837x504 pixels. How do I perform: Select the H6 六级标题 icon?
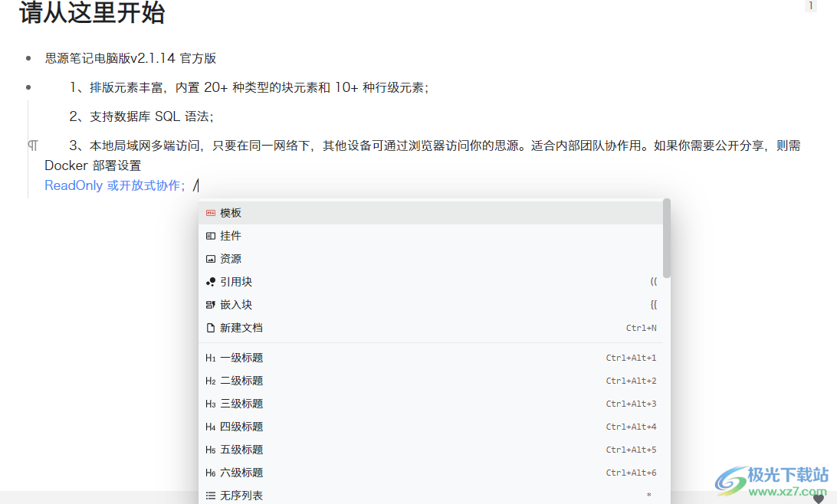pos(211,472)
